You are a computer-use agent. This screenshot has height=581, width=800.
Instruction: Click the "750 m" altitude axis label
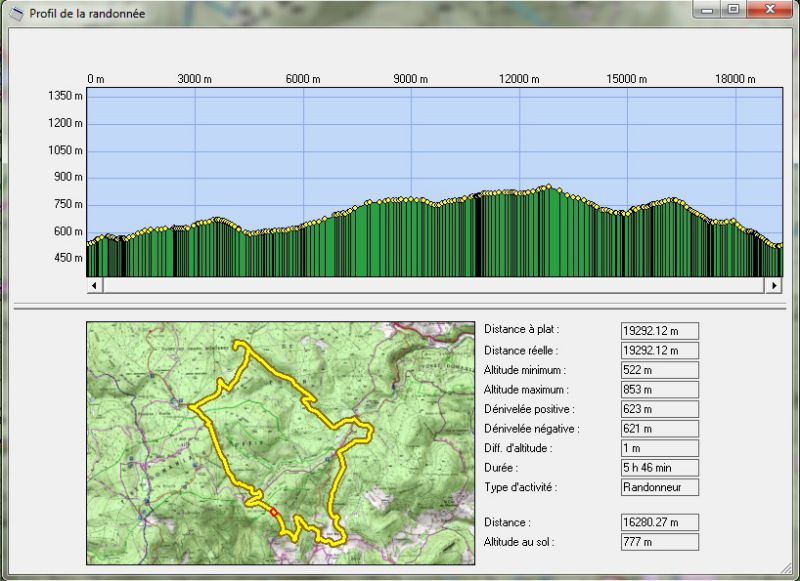[x=68, y=204]
